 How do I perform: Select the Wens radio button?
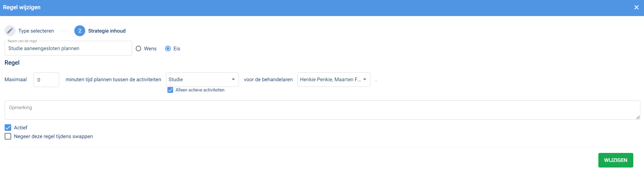pos(138,49)
